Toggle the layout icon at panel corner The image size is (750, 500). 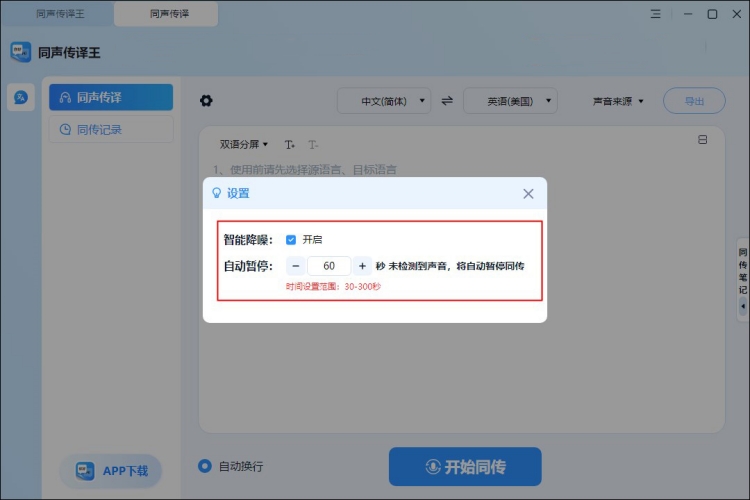pyautogui.click(x=702, y=140)
